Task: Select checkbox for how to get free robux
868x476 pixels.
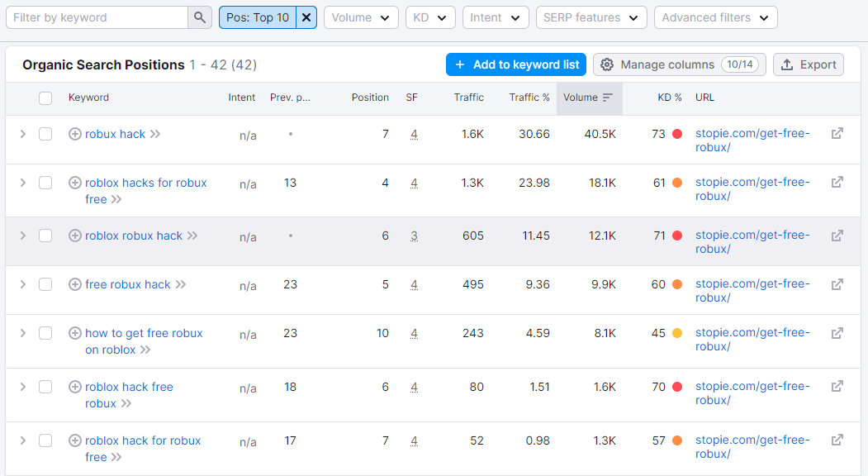Action: point(45,333)
